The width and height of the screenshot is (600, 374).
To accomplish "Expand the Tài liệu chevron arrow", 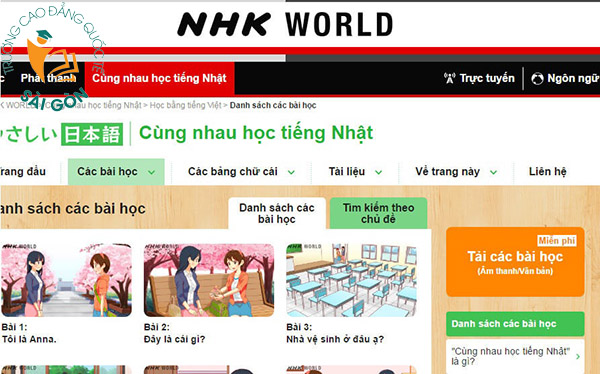I will click(378, 172).
